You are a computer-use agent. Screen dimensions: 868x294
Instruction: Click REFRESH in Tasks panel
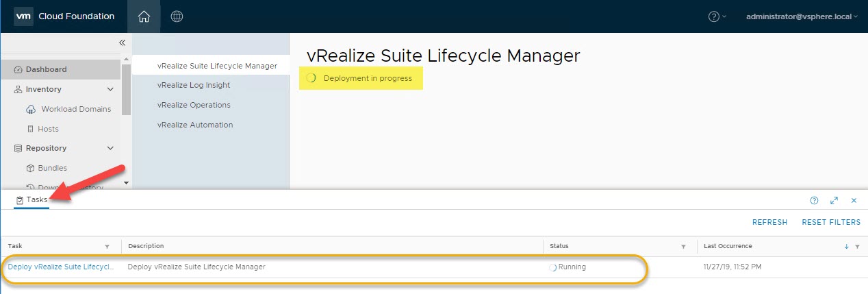[x=769, y=222]
